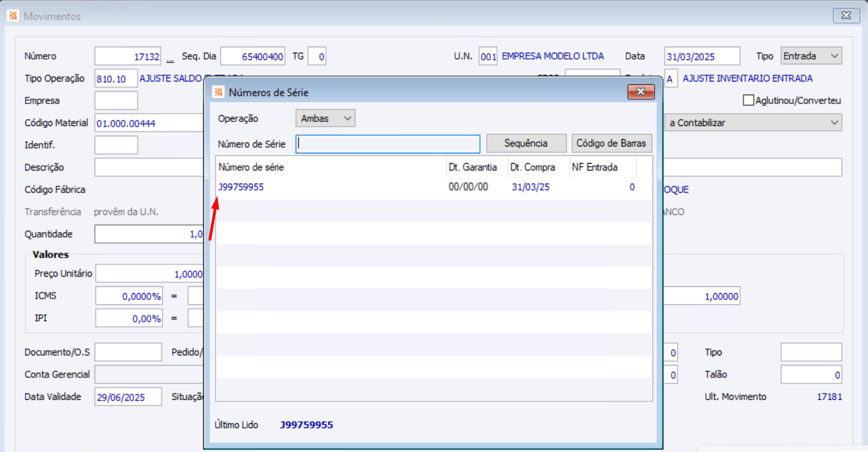Click the field with A before AJUSTE INVENTARIO
The height and width of the screenshot is (452, 868).
pos(671,79)
